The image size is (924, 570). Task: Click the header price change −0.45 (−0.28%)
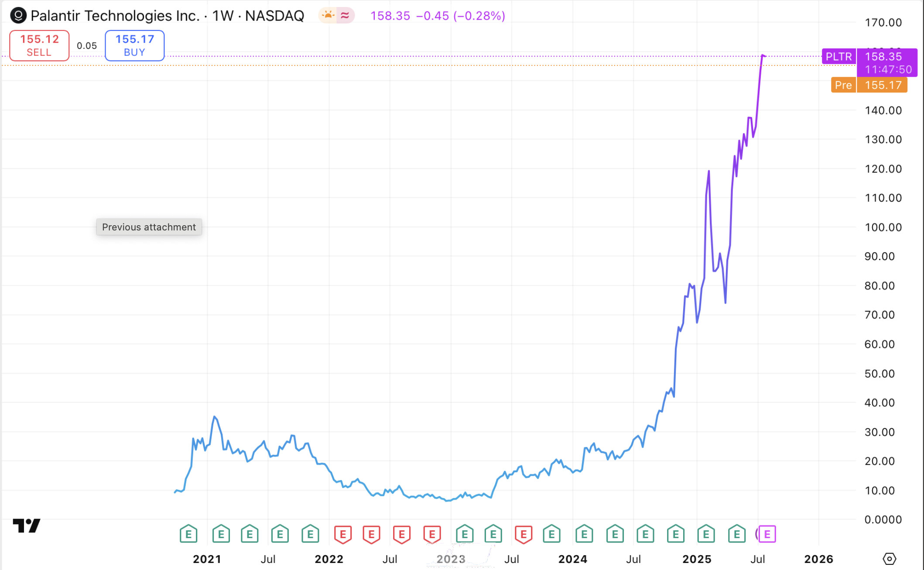click(x=460, y=16)
